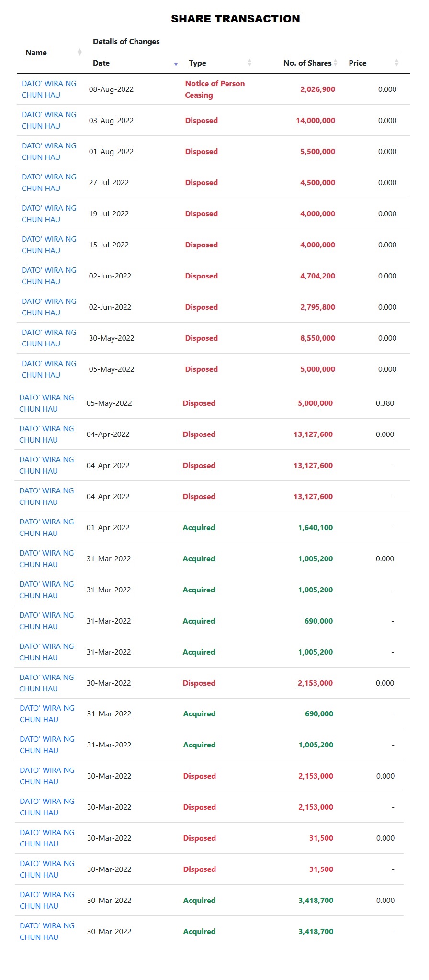The width and height of the screenshot is (429, 980).
Task: Click the Details of Changes header
Action: [126, 42]
